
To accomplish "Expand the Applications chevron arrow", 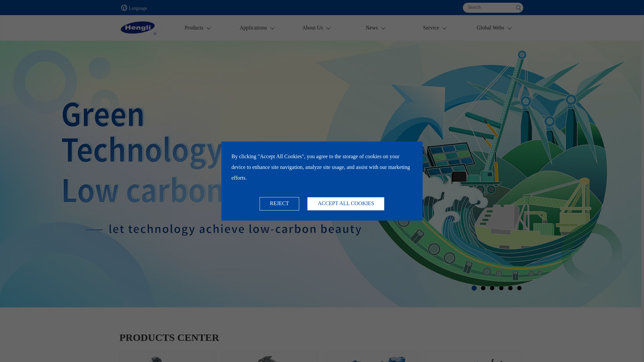I will click(x=272, y=28).
